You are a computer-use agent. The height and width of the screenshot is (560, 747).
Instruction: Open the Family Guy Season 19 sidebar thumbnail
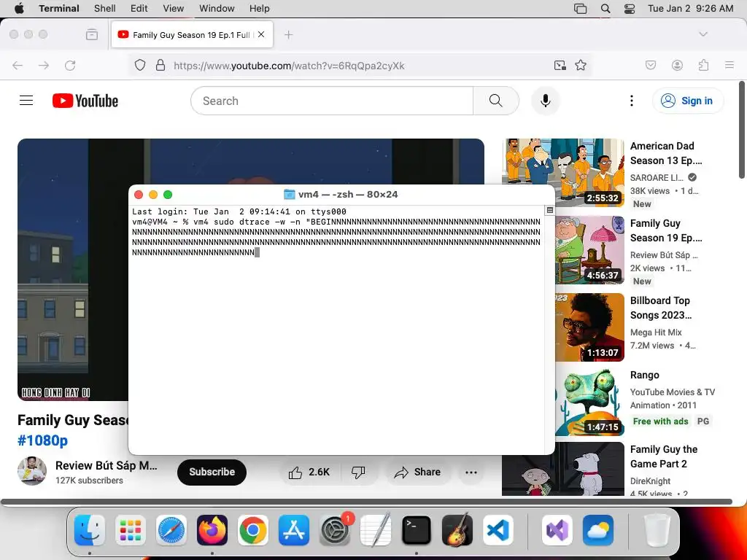[x=589, y=250]
